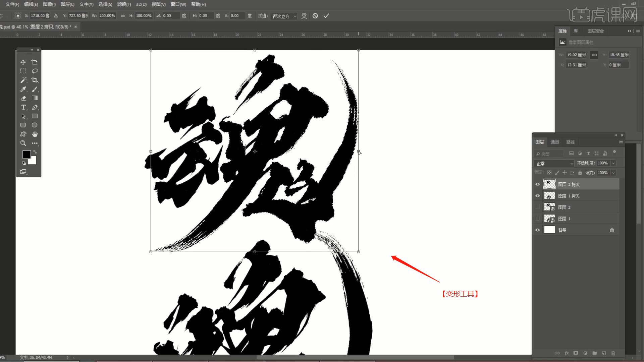Image resolution: width=644 pixels, height=362 pixels.
Task: Open the 滤镜 menu
Action: click(x=124, y=4)
